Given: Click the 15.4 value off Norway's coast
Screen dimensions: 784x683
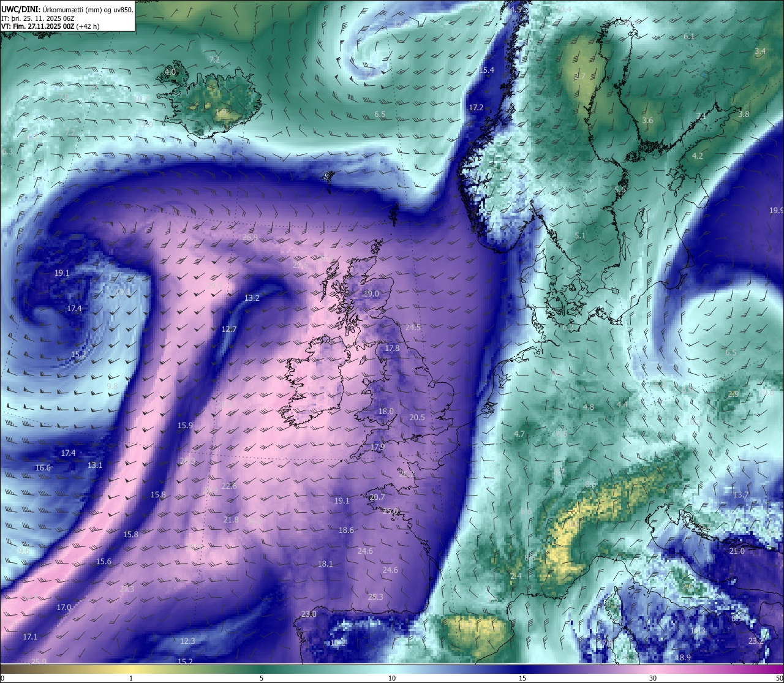Looking at the screenshot, I should click(486, 70).
